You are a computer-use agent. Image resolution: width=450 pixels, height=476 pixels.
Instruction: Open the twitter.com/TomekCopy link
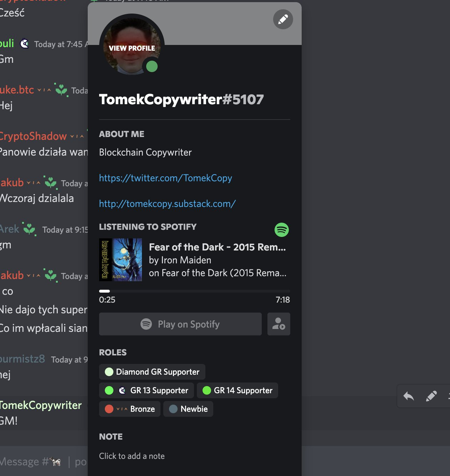pos(165,178)
